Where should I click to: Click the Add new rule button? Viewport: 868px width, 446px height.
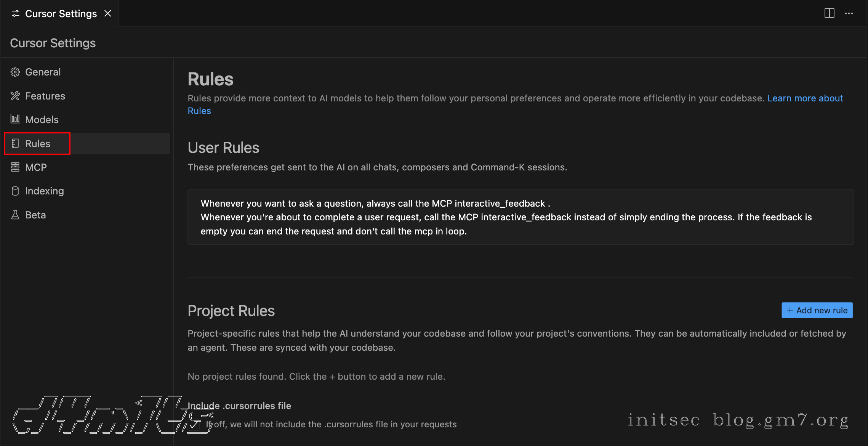point(817,310)
